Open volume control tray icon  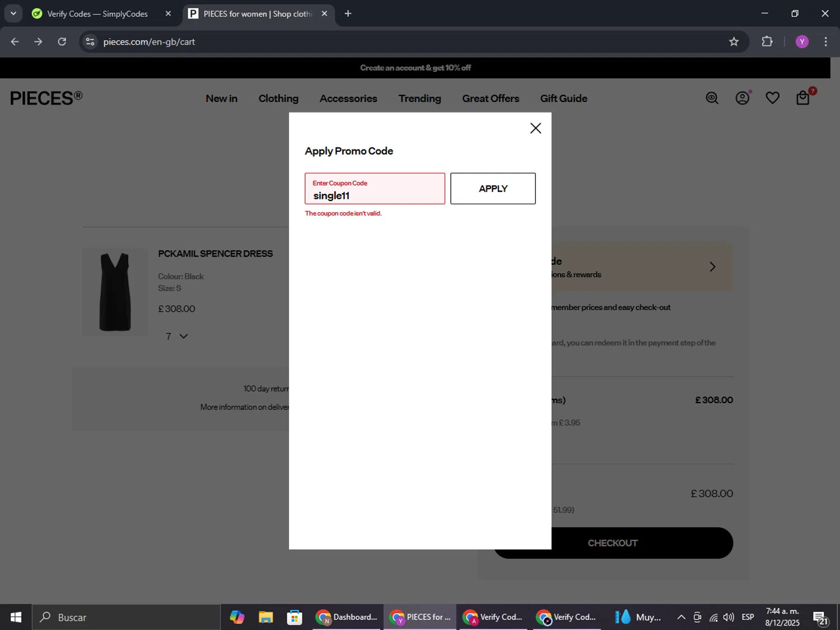coord(729,617)
